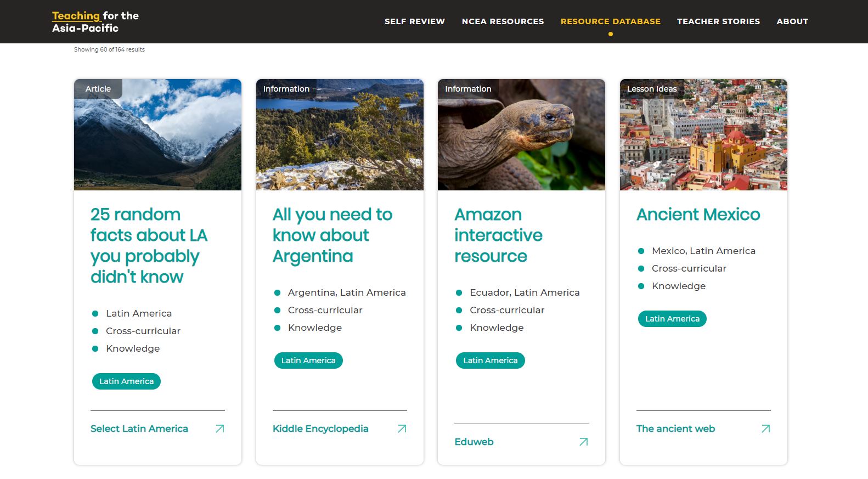Open All you need to know about Argentina

click(x=332, y=235)
